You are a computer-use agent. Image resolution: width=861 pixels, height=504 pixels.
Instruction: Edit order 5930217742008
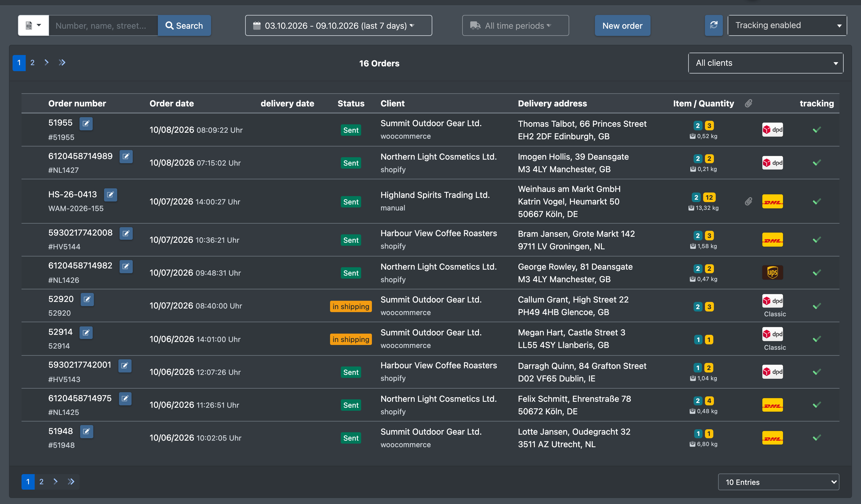click(126, 233)
